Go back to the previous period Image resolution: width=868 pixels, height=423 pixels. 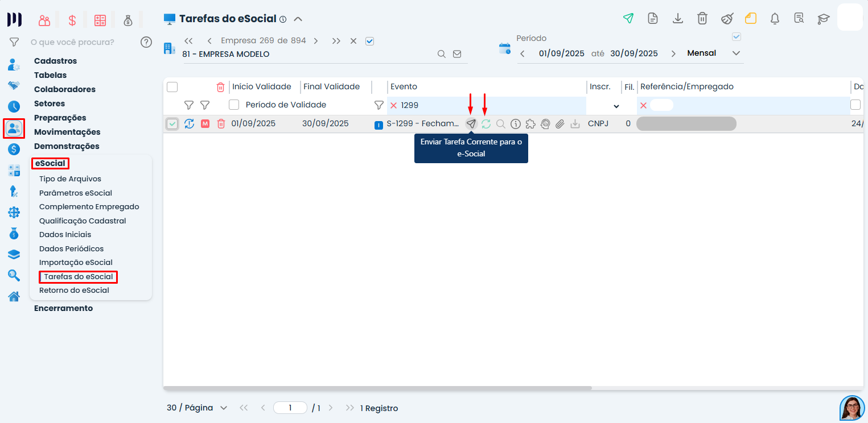(x=523, y=53)
